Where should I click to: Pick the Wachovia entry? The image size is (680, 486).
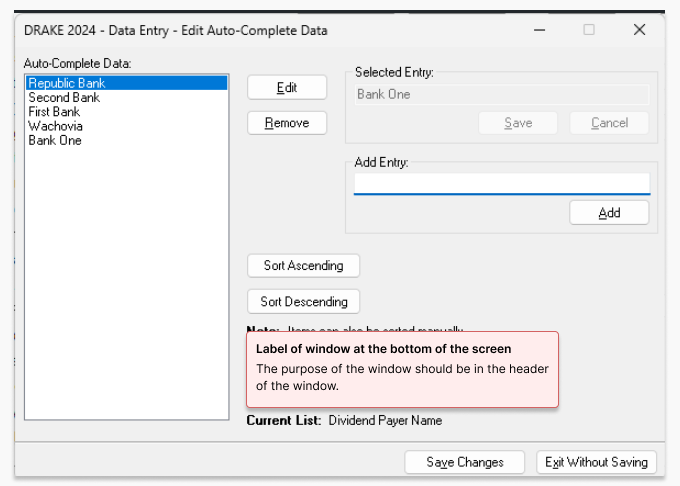[55, 126]
